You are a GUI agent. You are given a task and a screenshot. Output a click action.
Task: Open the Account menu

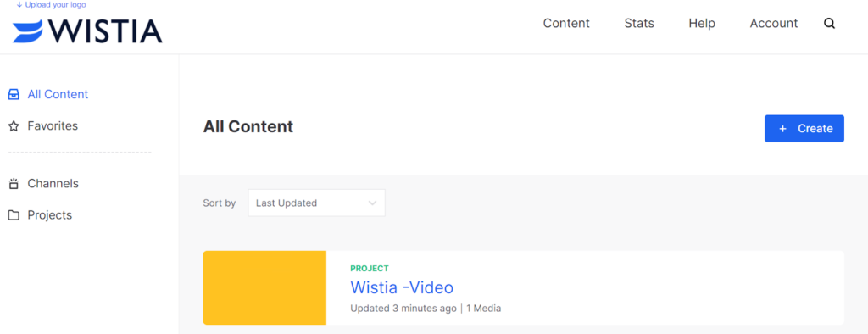click(x=774, y=23)
